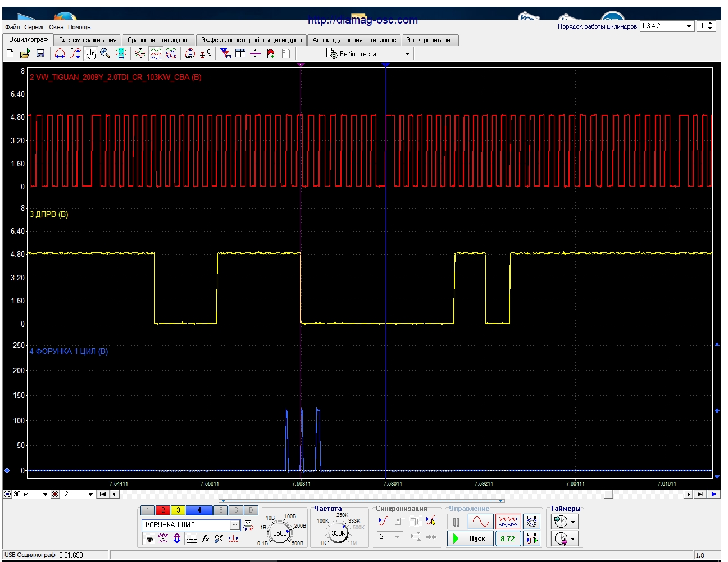This screenshot has height=562, width=728.
Task: Open the Помощь menu
Action: click(79, 27)
